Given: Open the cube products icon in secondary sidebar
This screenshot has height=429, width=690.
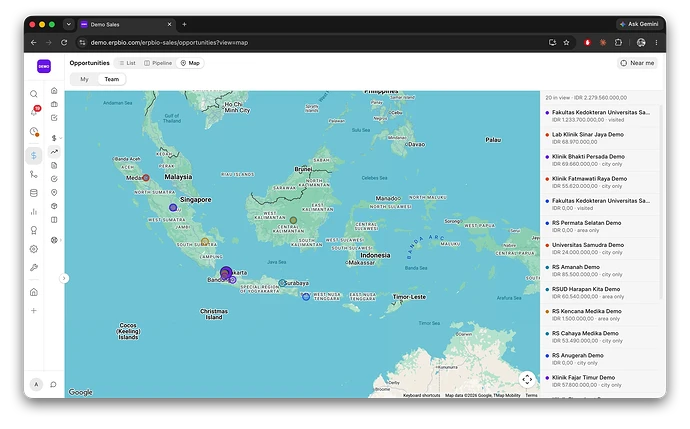Looking at the screenshot, I should coord(54,206).
